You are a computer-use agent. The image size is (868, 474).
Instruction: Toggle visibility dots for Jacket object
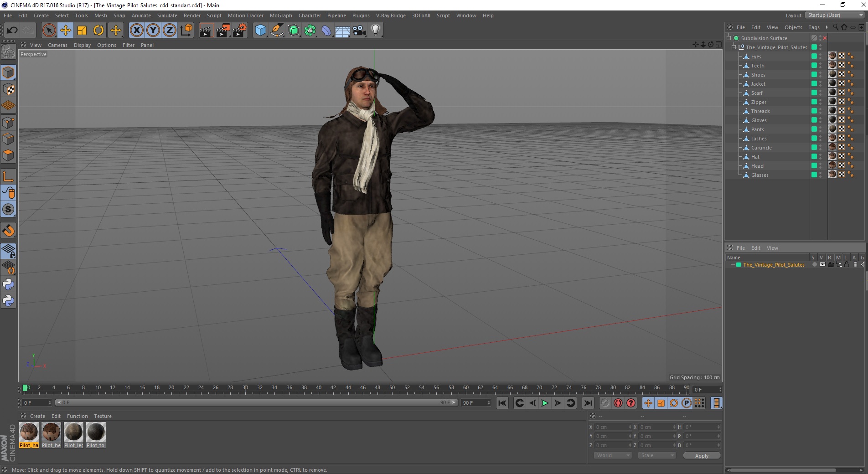[821, 83]
